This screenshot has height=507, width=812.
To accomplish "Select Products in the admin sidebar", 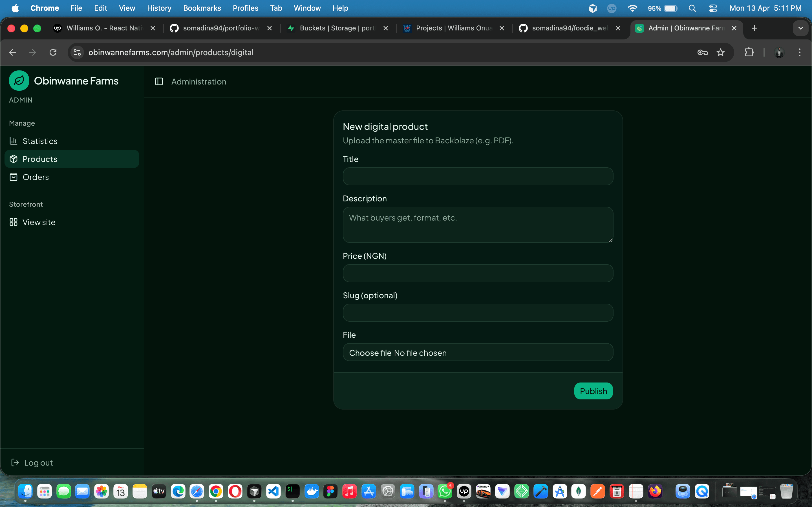I will pyautogui.click(x=39, y=159).
